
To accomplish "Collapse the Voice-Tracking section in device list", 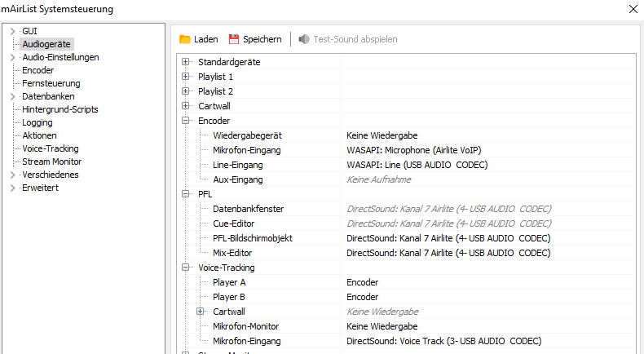I will point(186,268).
